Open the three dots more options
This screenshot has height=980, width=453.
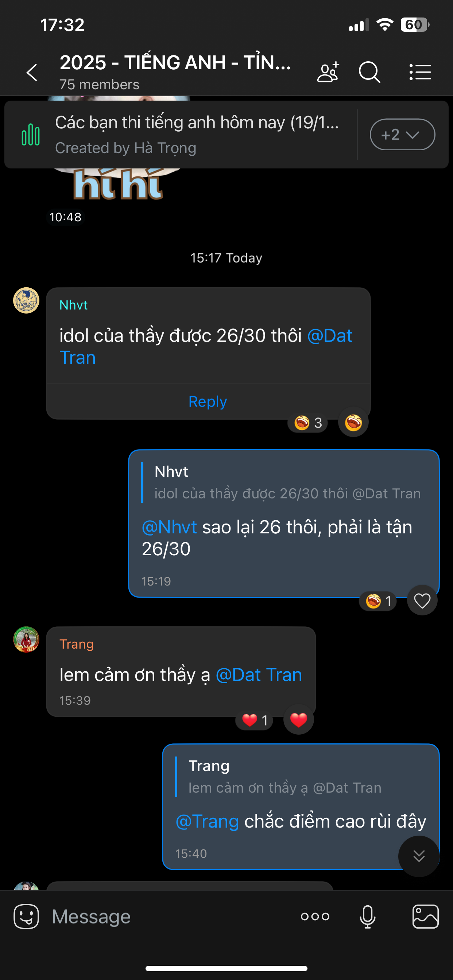coord(315,917)
